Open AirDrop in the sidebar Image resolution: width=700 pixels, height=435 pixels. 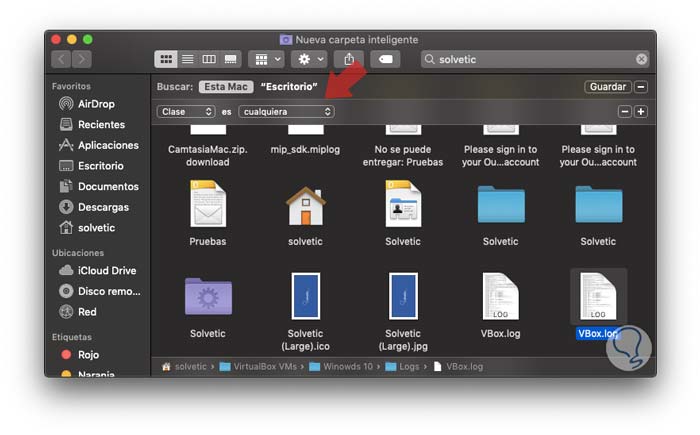point(88,104)
